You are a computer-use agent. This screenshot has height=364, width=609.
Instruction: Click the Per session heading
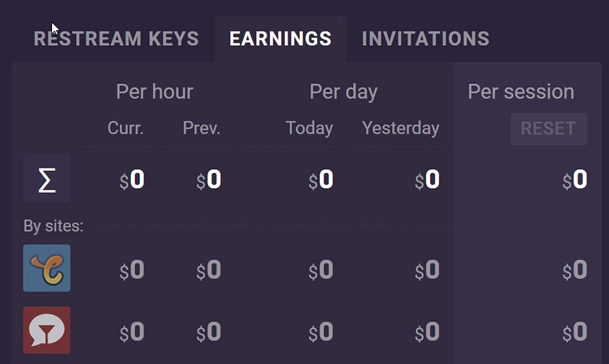[x=521, y=92]
